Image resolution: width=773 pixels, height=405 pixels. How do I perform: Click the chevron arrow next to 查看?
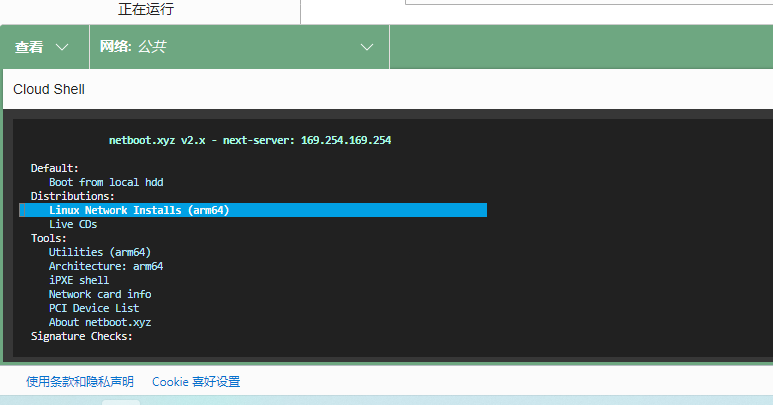pos(63,47)
